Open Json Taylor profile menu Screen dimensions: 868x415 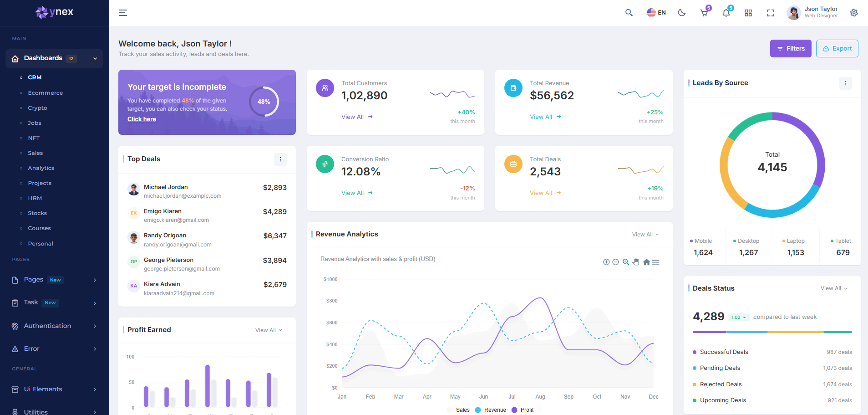(x=812, y=13)
